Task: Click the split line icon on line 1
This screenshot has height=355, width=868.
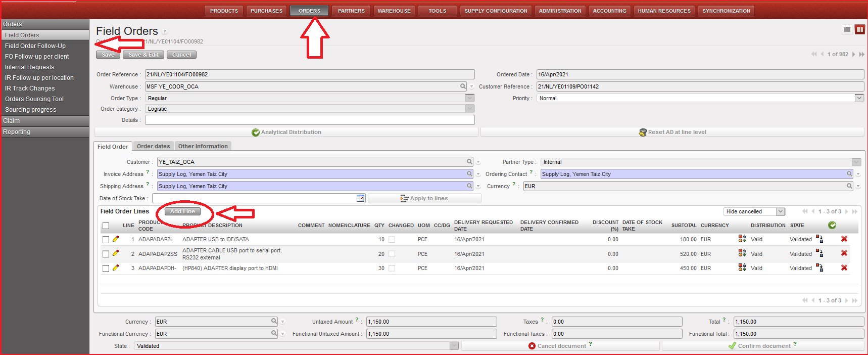Action: point(819,239)
